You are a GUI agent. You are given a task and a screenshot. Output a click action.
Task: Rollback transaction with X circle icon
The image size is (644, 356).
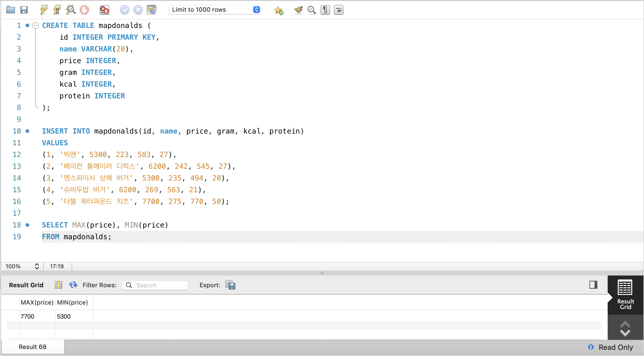coord(138,10)
